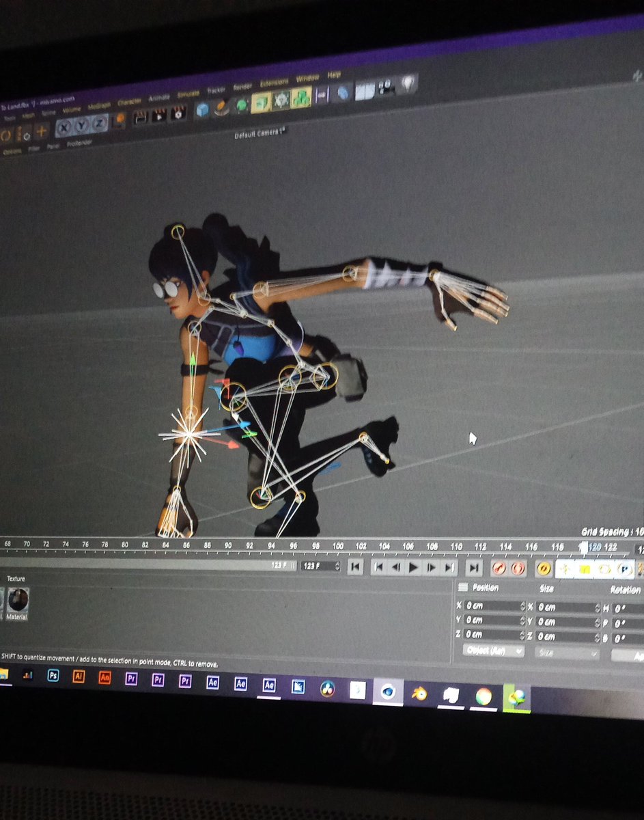The width and height of the screenshot is (644, 820).
Task: Click stepper on Position Z field
Action: pos(523,635)
